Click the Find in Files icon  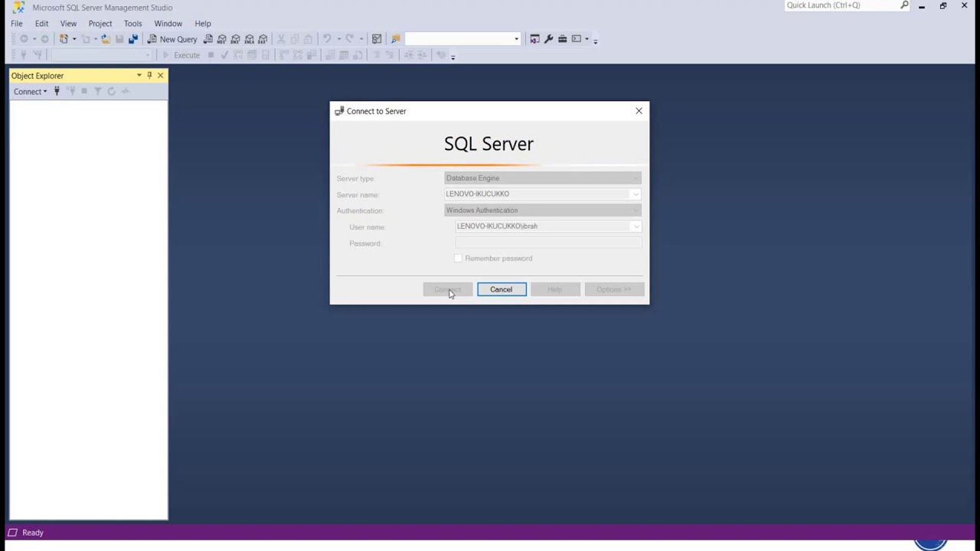point(396,39)
